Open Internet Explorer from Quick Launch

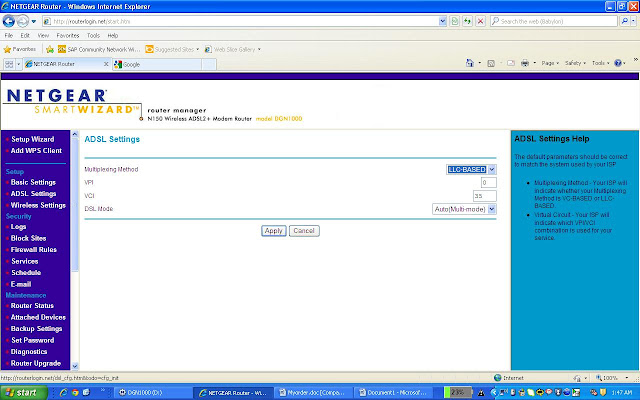tap(64, 393)
